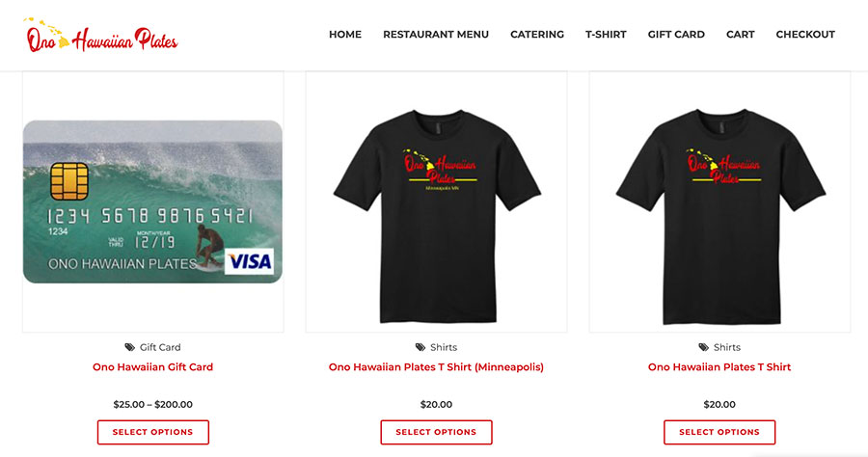Open Ono Hawaiian Plates T Shirt (Minneapolis) link

436,366
